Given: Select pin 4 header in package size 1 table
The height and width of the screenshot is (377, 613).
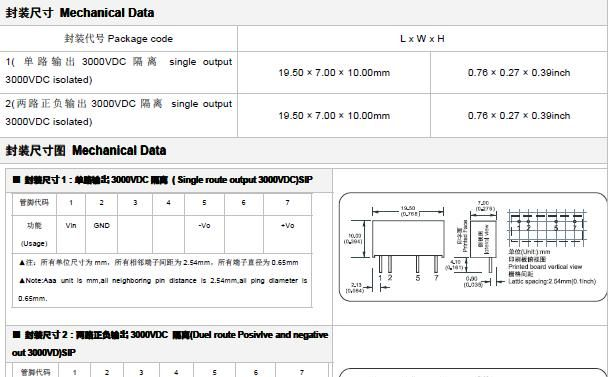Looking at the screenshot, I should point(168,203).
